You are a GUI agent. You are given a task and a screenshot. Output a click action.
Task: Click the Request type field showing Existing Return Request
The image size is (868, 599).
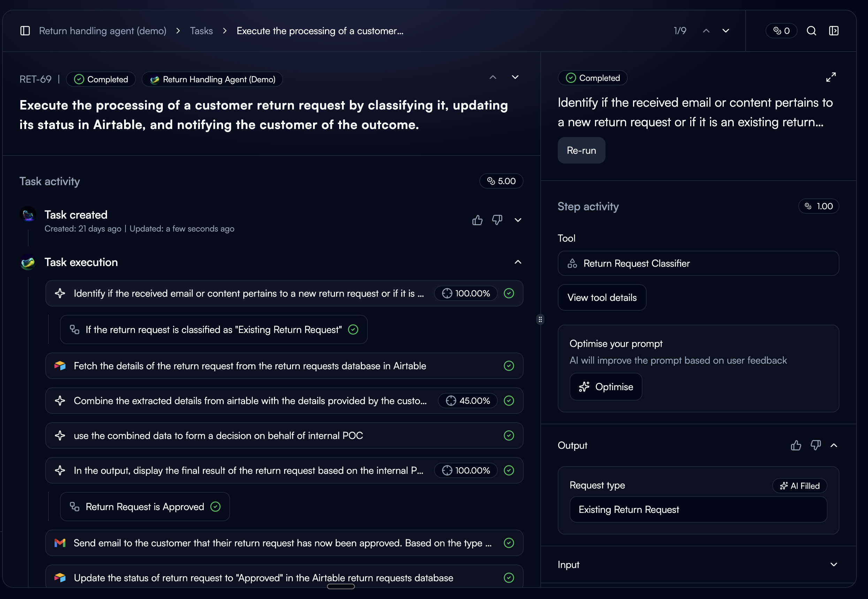[698, 509]
